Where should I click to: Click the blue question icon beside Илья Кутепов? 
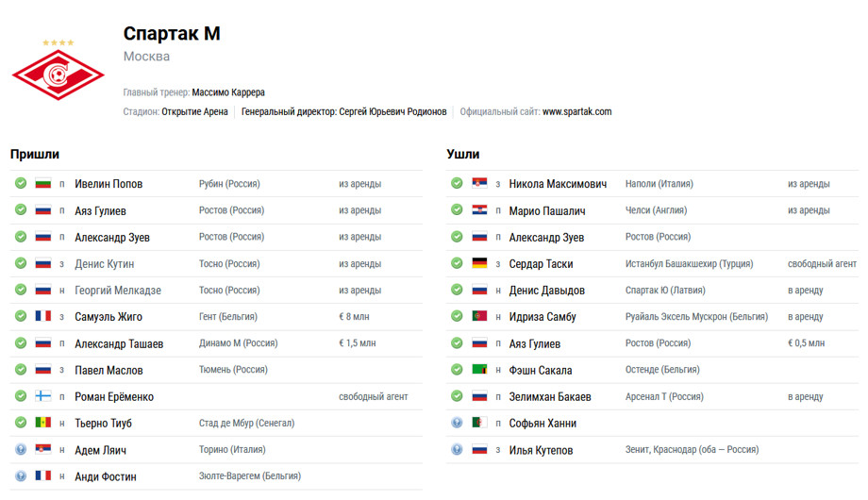point(457,449)
